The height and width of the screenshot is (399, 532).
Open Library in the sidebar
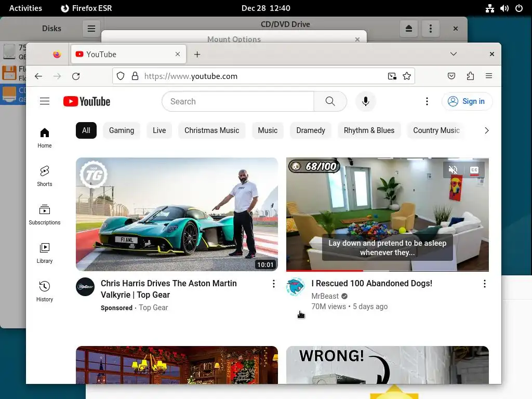tap(45, 254)
